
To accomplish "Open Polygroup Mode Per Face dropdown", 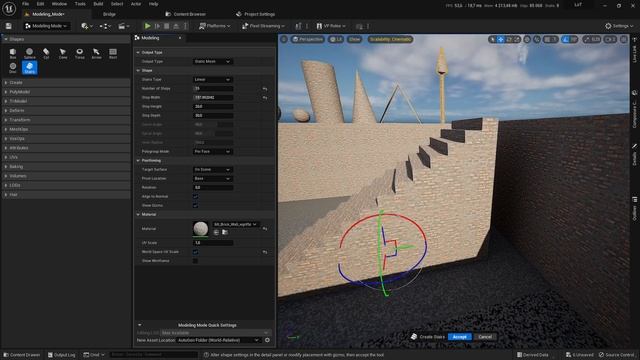I will pyautogui.click(x=213, y=151).
